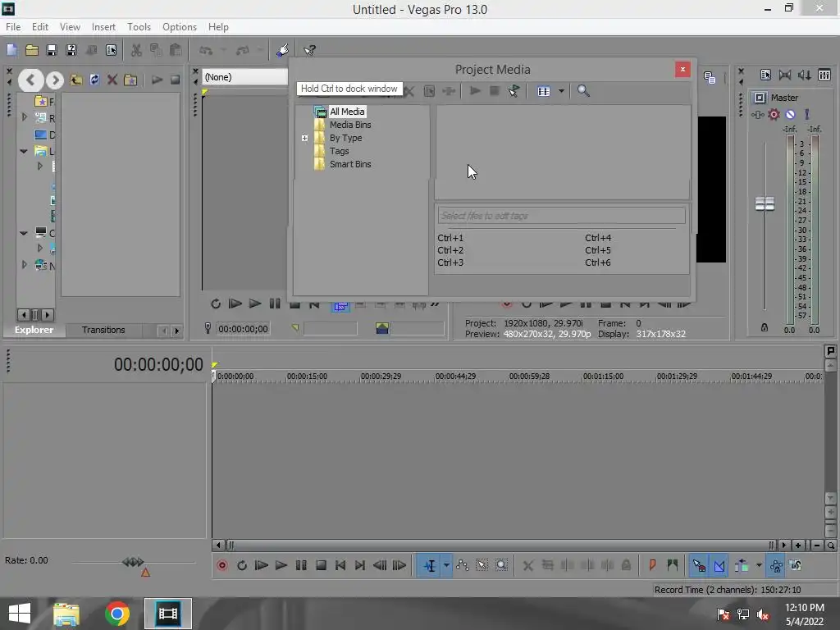
Task: Select Media Bins in Project Media tree
Action: (350, 125)
